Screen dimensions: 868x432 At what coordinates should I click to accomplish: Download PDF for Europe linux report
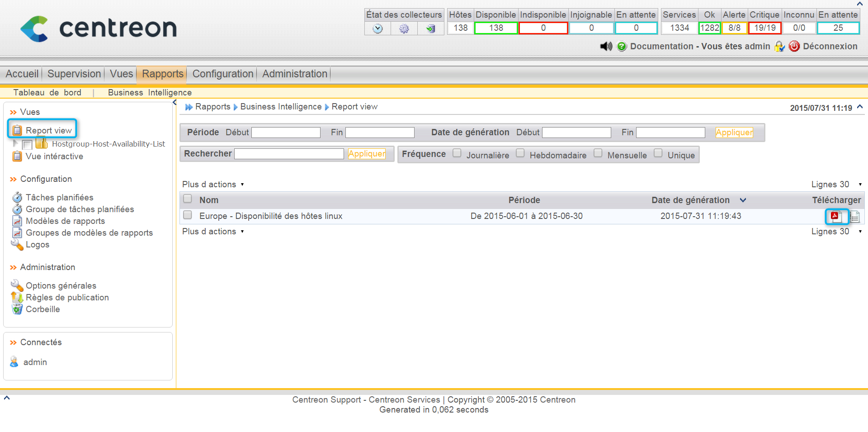point(836,217)
